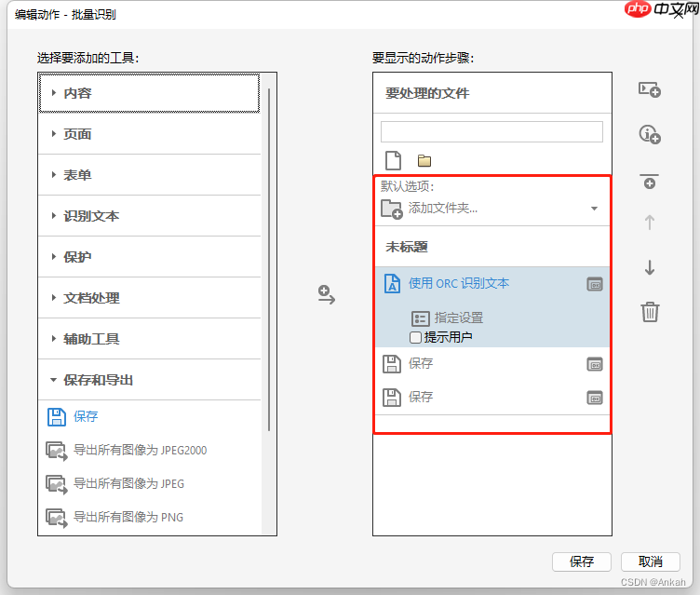Click the 要处理的文件 heading
This screenshot has width=700, height=595.
(427, 93)
